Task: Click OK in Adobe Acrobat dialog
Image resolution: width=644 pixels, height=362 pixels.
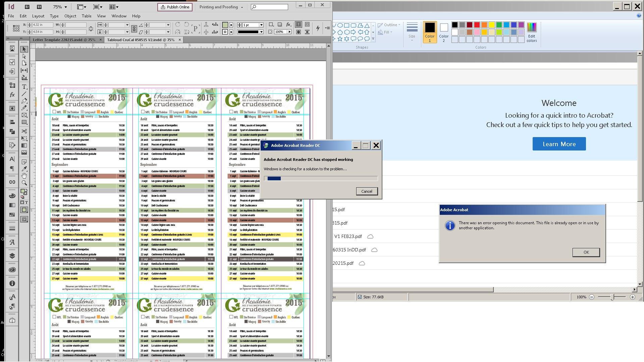Action: point(586,252)
